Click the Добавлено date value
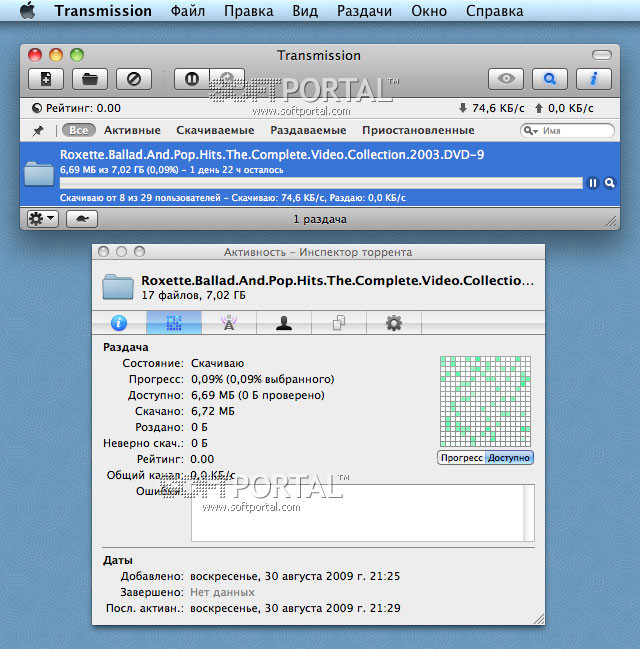The width and height of the screenshot is (640, 649). click(x=295, y=576)
